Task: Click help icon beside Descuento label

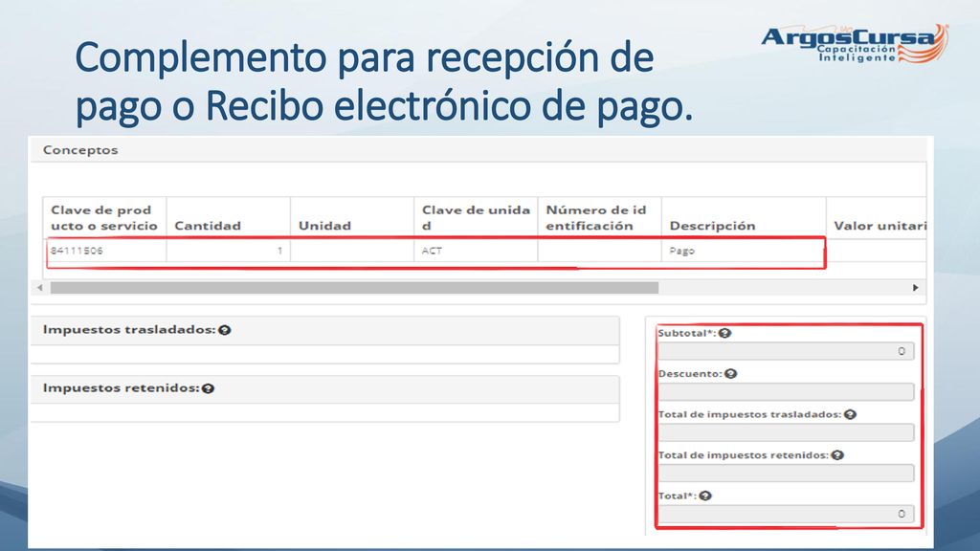Action: (730, 374)
